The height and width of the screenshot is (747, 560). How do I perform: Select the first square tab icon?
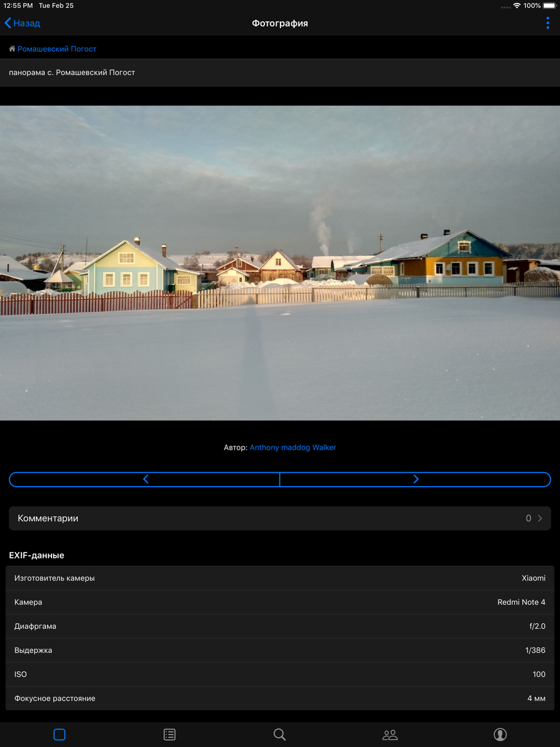59,735
